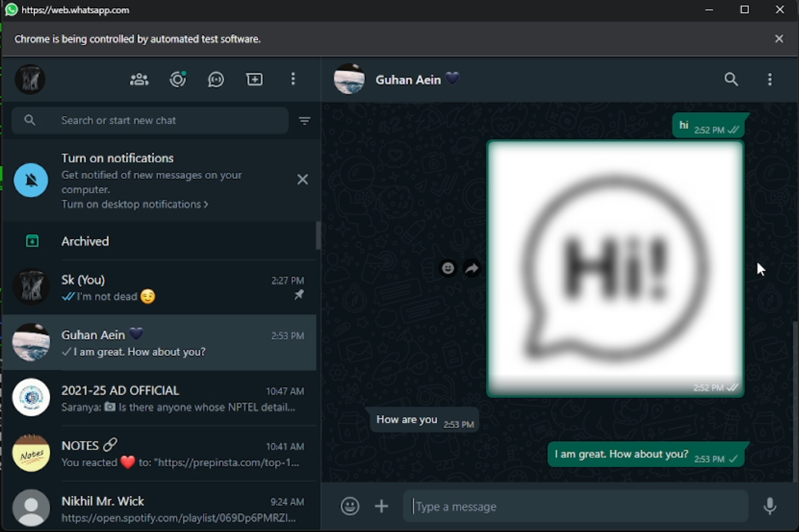Image resolution: width=799 pixels, height=532 pixels.
Task: Open the Communities icon
Action: [x=139, y=80]
